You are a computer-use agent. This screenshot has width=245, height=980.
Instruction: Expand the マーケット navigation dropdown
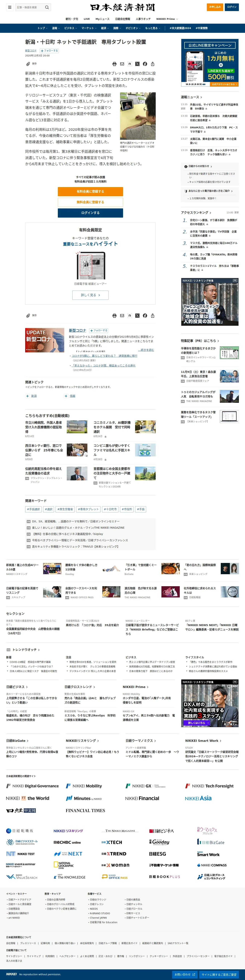[x=89, y=28]
